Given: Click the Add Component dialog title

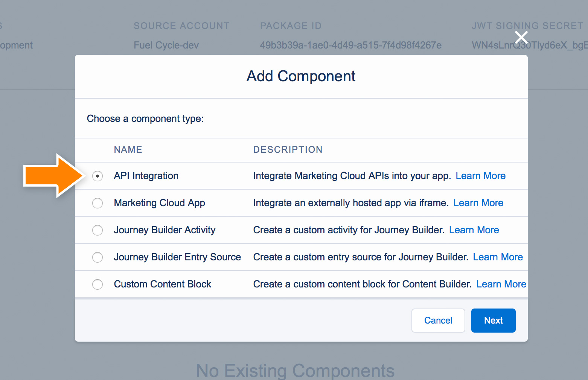Looking at the screenshot, I should pyautogui.click(x=301, y=76).
